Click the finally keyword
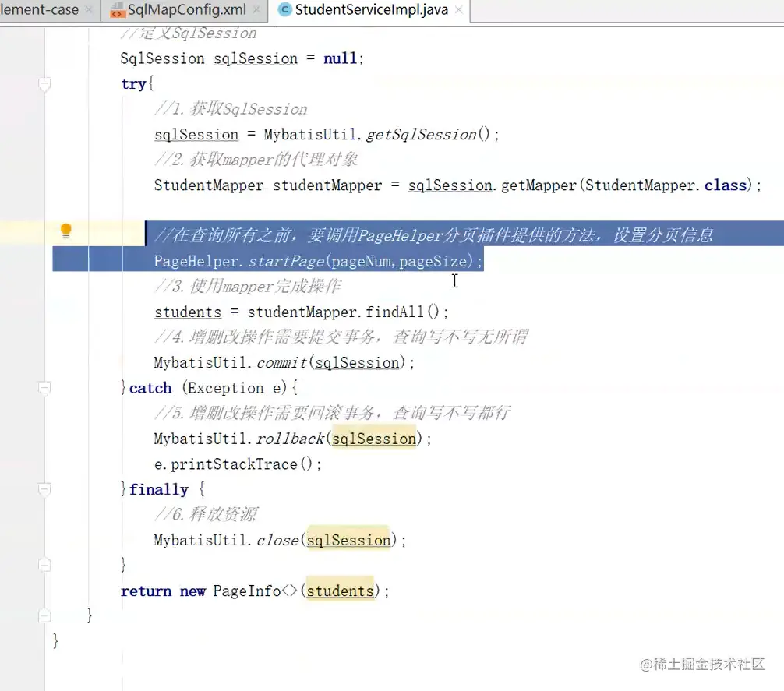Screen dimensions: 784x691 [x=158, y=490]
